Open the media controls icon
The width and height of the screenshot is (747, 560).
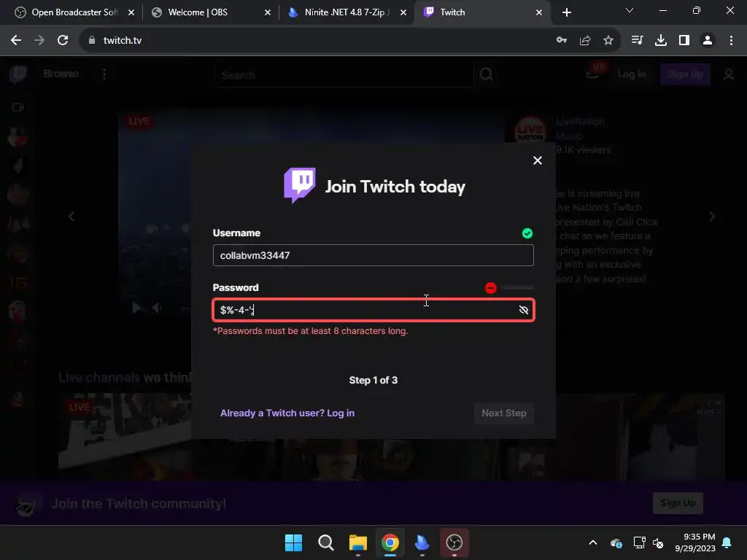click(x=637, y=40)
